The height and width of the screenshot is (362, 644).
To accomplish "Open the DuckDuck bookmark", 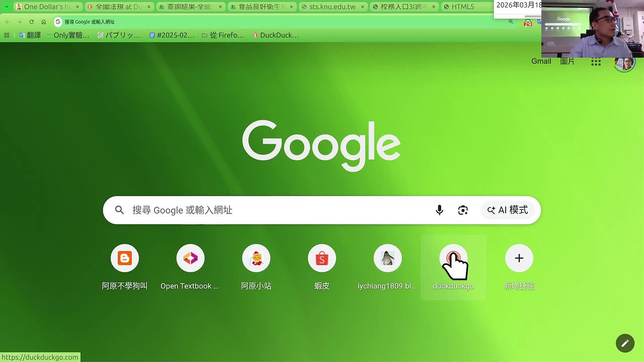I will tap(275, 35).
